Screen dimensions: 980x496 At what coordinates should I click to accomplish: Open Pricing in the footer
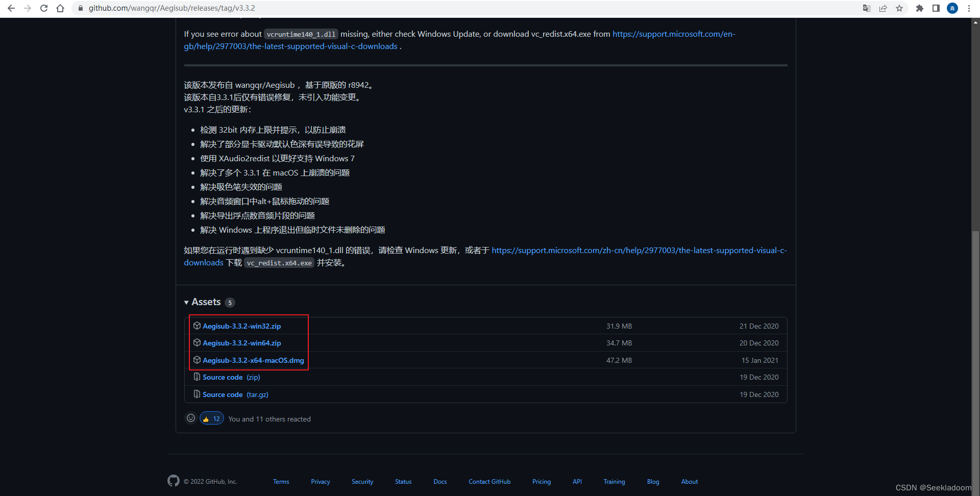[x=542, y=482]
